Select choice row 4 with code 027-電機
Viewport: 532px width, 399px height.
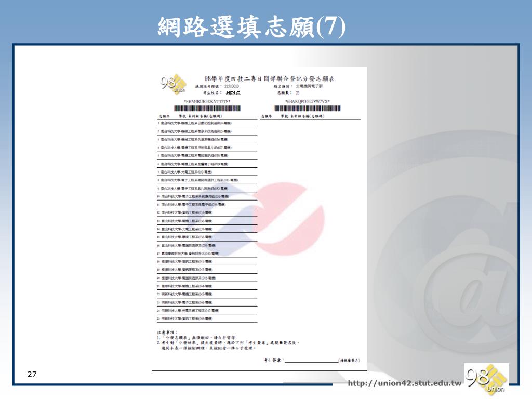click(207, 148)
